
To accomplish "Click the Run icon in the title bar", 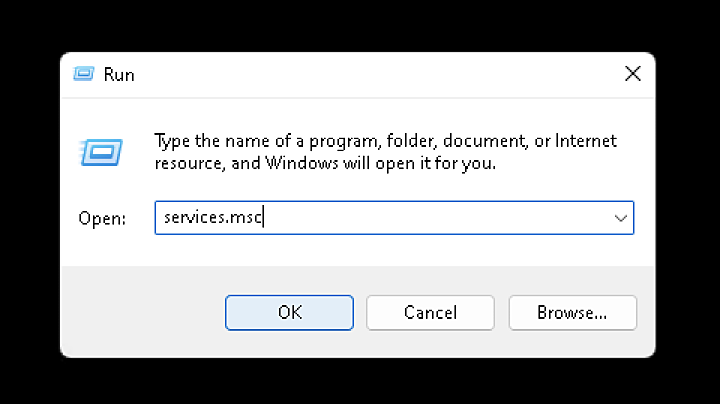I will coord(84,74).
